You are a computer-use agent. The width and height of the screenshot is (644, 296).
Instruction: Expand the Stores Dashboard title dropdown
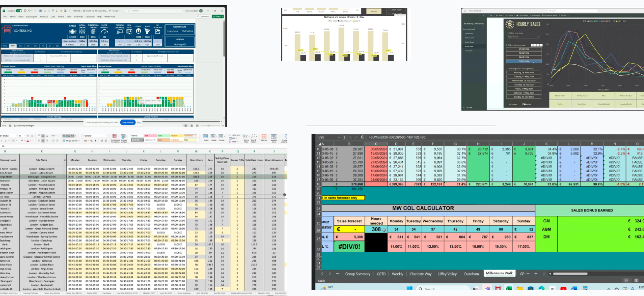coord(482,11)
